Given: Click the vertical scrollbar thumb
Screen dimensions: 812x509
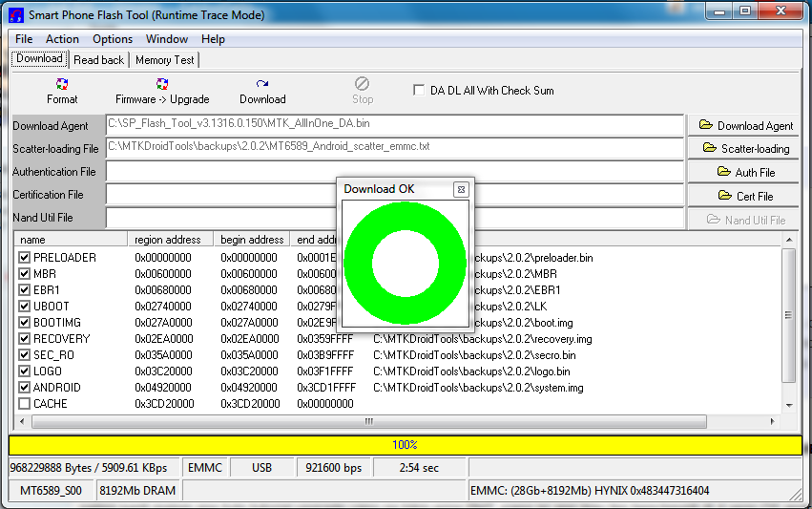Looking at the screenshot, I should tap(789, 315).
